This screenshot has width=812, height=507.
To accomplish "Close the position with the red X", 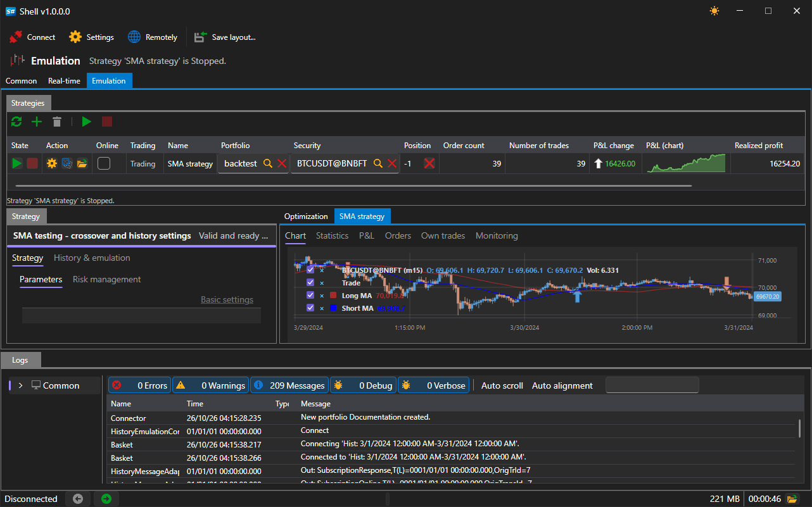I will pyautogui.click(x=429, y=163).
